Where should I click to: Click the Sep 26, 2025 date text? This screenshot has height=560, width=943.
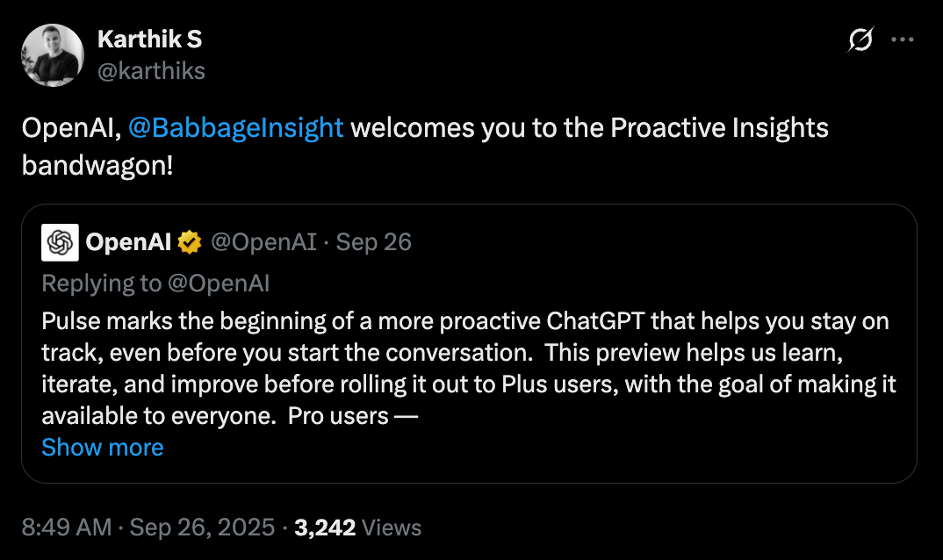coord(199,528)
